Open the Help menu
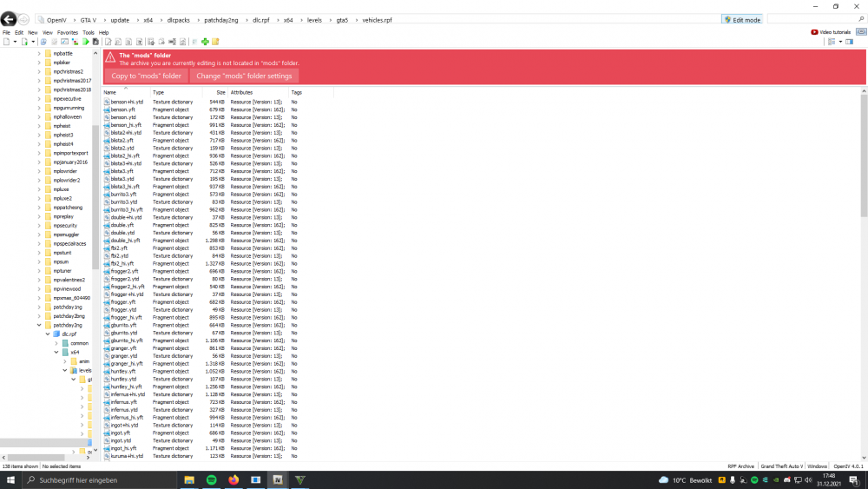The image size is (868, 489). click(x=103, y=33)
